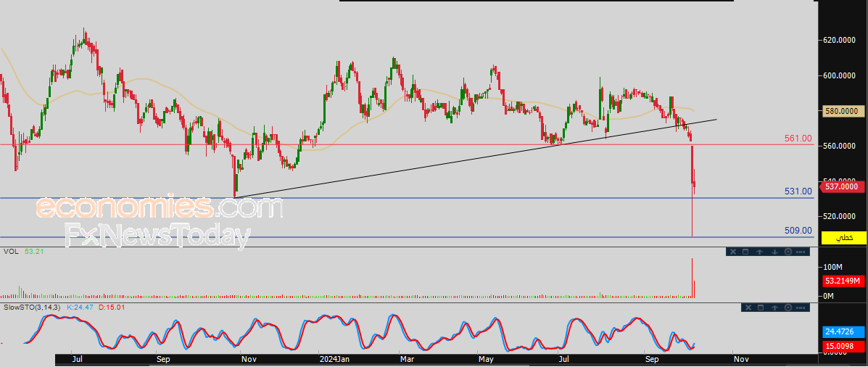Click the 561.00 red level label
Image resolution: width=868 pixels, height=367 pixels.
(x=798, y=139)
